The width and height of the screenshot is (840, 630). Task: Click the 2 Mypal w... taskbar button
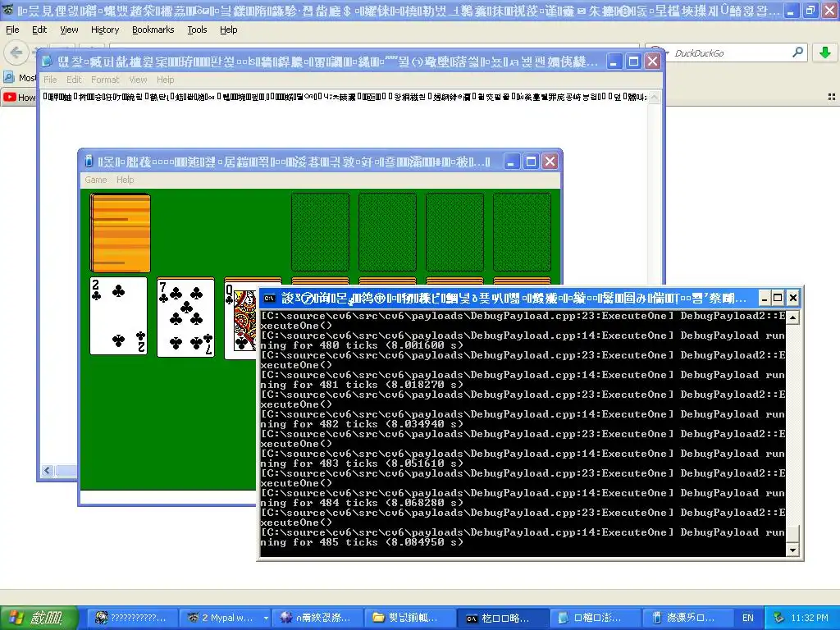click(225, 618)
